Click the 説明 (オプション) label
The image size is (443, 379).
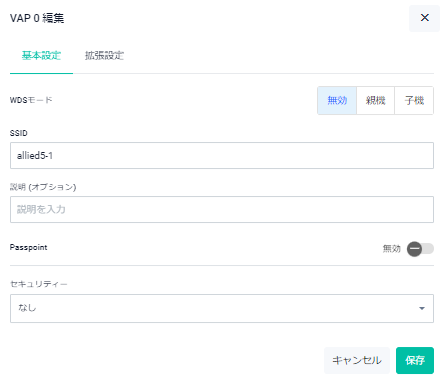point(43,187)
